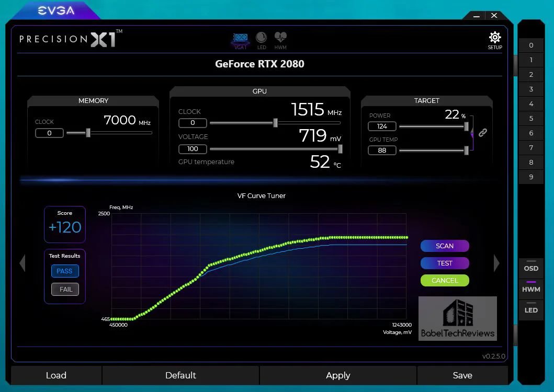The image size is (554, 392).
Task: Toggle OSD in the side panel
Action: tap(531, 268)
